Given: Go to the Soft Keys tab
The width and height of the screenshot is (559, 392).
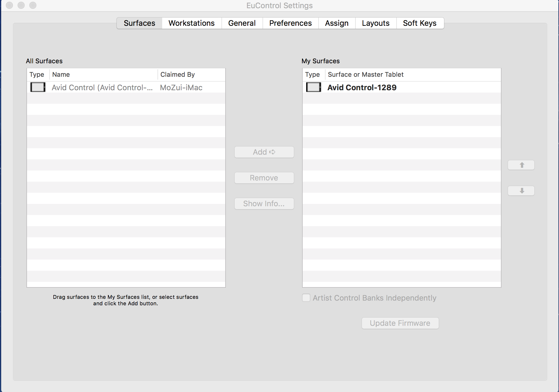Looking at the screenshot, I should pos(420,23).
